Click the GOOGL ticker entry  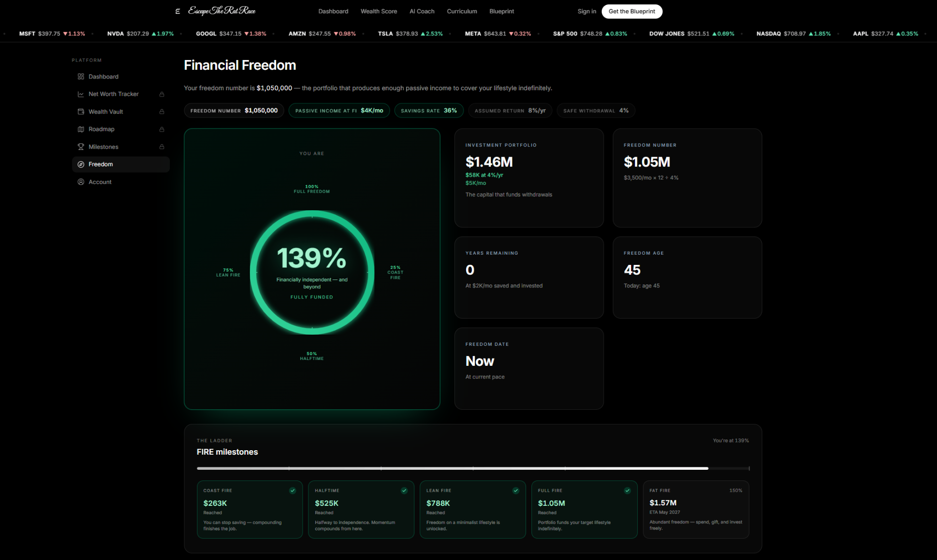click(x=231, y=34)
